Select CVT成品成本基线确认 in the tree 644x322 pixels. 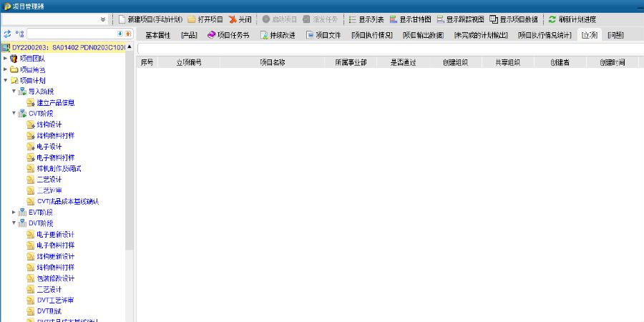(68, 202)
